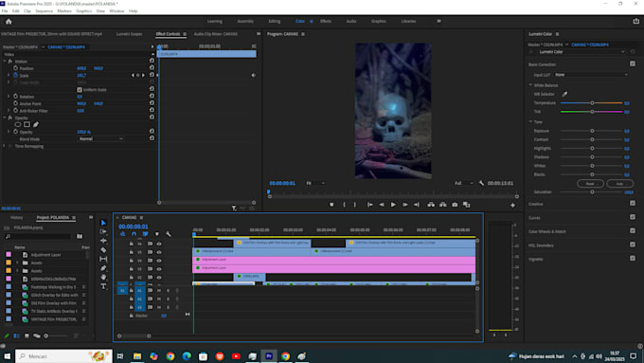Open the Lumetri Scopes tab
The width and height of the screenshot is (644, 363).
(x=129, y=34)
